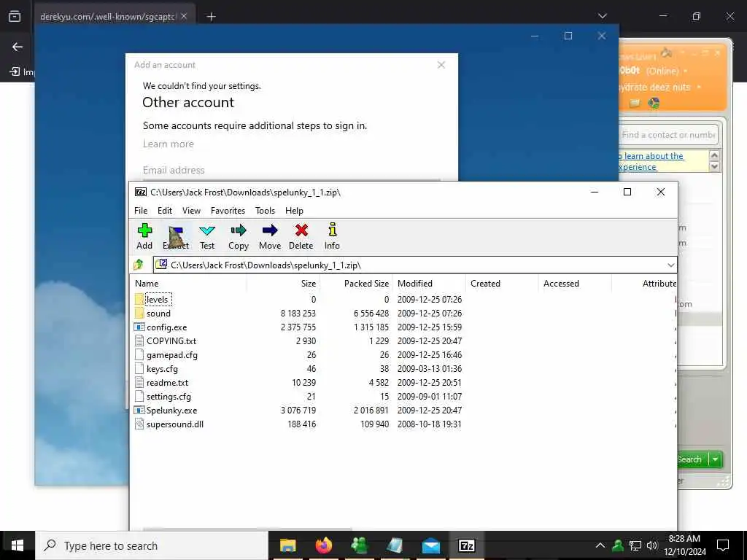Expand the 7-Zip address path dropdown

[671, 265]
